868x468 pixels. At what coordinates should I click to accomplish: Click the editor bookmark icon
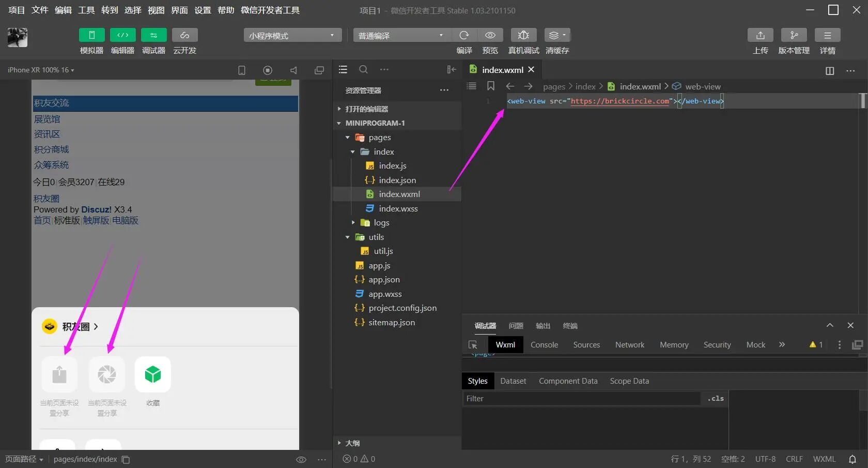click(x=491, y=86)
